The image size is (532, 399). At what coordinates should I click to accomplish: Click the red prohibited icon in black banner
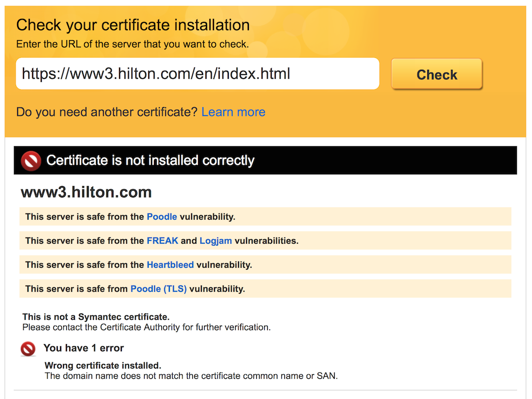[x=31, y=161]
